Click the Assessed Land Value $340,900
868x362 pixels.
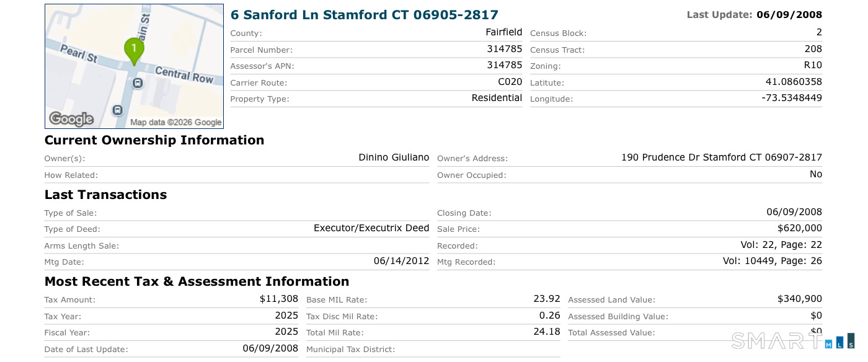[800, 299]
